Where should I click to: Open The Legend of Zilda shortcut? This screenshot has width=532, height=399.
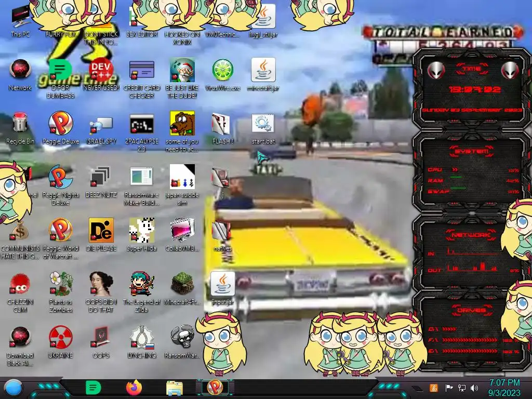click(x=142, y=292)
